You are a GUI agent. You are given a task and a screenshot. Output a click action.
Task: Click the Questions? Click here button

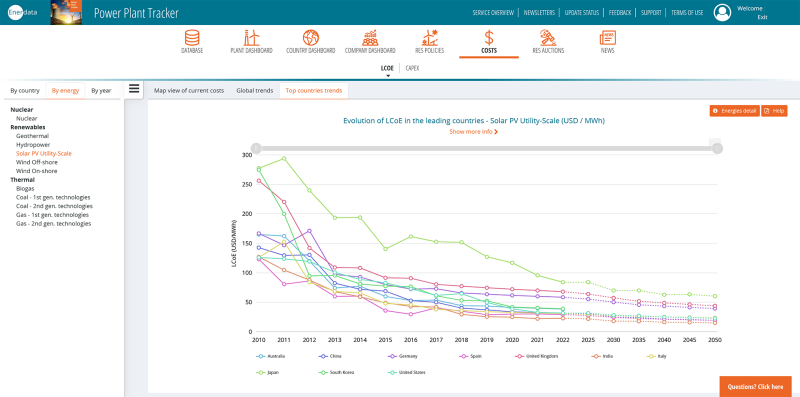point(756,387)
